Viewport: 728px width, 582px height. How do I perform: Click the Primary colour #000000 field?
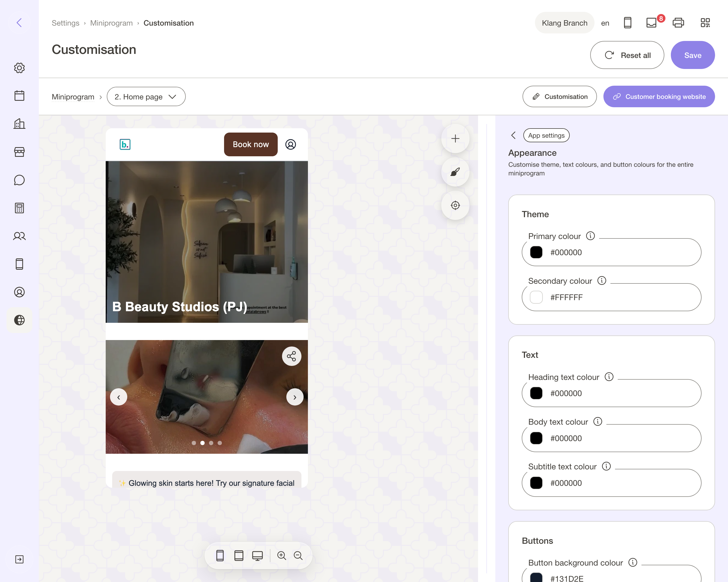pos(611,252)
